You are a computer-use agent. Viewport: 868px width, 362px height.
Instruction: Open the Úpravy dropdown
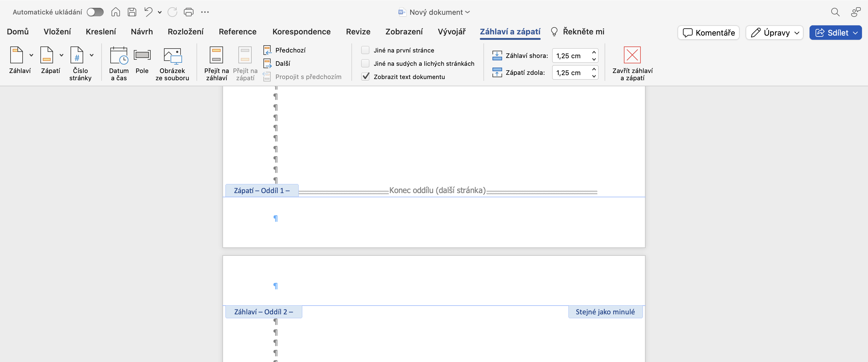(x=774, y=33)
